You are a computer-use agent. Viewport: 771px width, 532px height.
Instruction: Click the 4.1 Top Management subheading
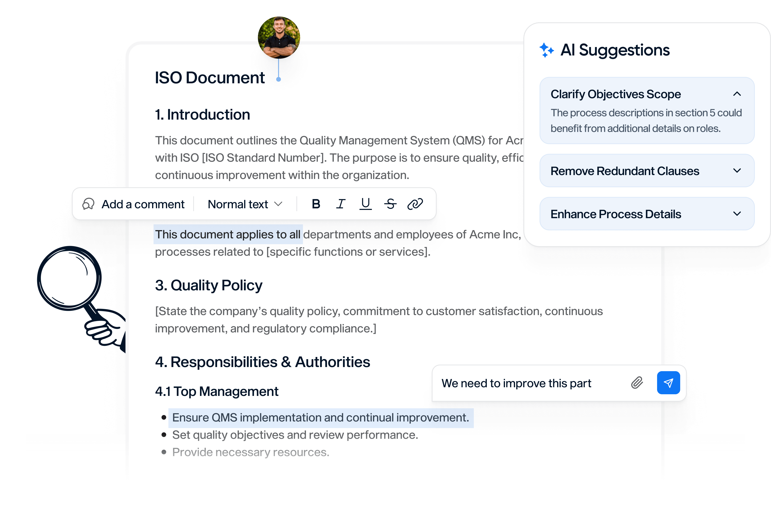point(216,391)
